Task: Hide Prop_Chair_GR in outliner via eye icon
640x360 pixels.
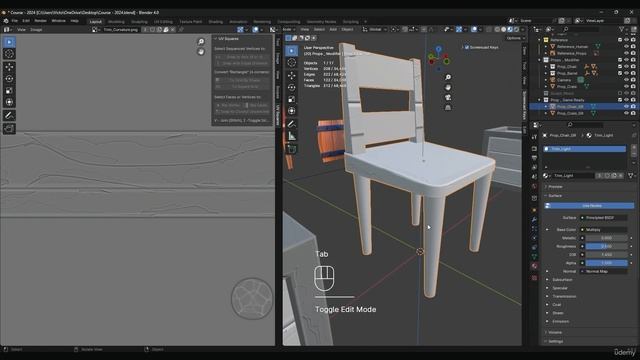Action: click(626, 107)
